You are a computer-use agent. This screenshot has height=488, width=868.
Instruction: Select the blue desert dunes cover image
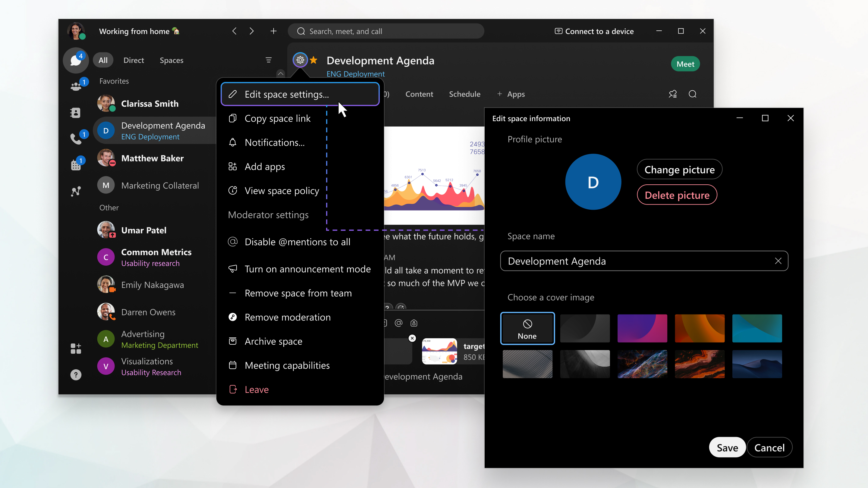point(757,364)
